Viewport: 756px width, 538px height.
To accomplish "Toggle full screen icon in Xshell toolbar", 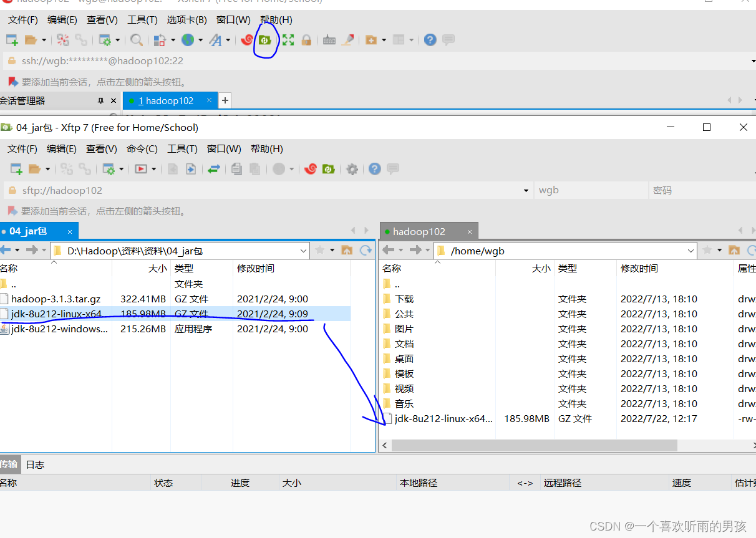I will pos(288,40).
